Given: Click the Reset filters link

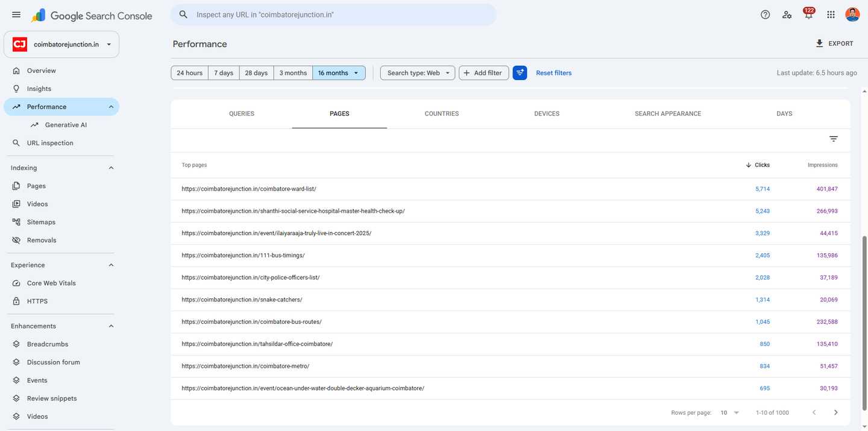Looking at the screenshot, I should pos(554,73).
